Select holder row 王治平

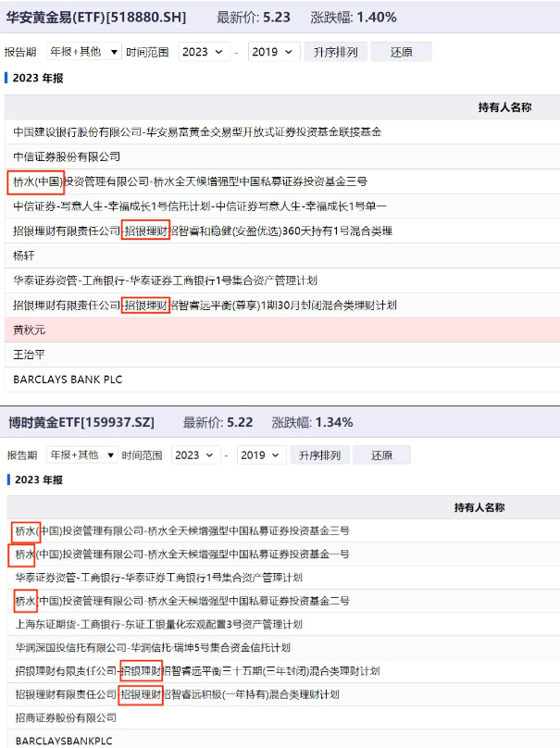pos(282,355)
